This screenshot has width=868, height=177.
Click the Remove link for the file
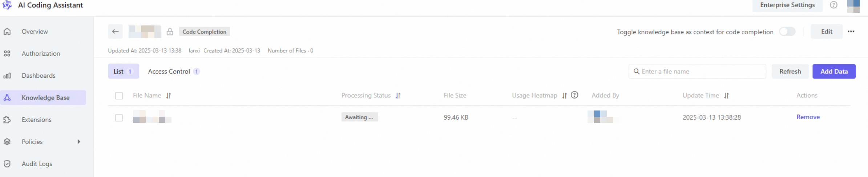click(x=808, y=117)
